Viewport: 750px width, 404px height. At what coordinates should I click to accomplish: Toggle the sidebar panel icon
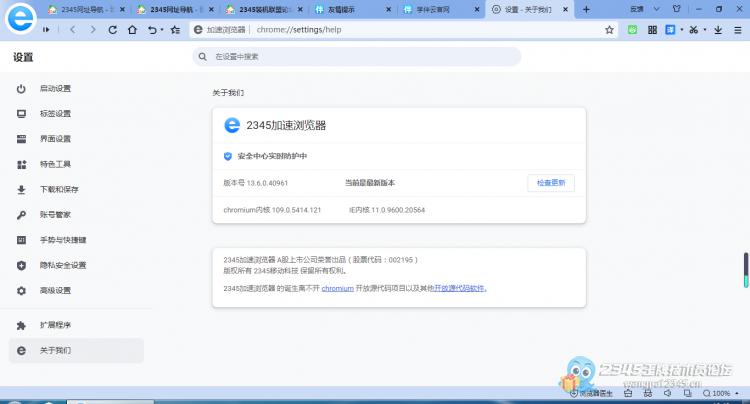[46, 30]
